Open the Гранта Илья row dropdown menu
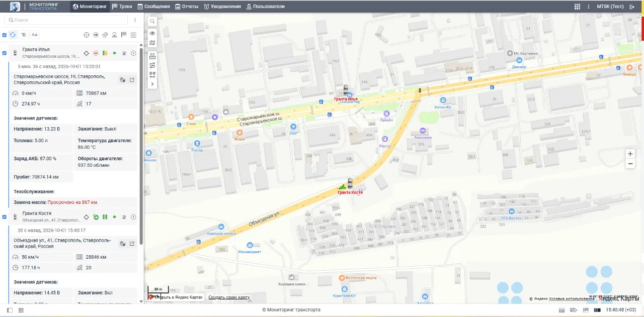Viewport: 644px width, 317px height. tap(133, 53)
